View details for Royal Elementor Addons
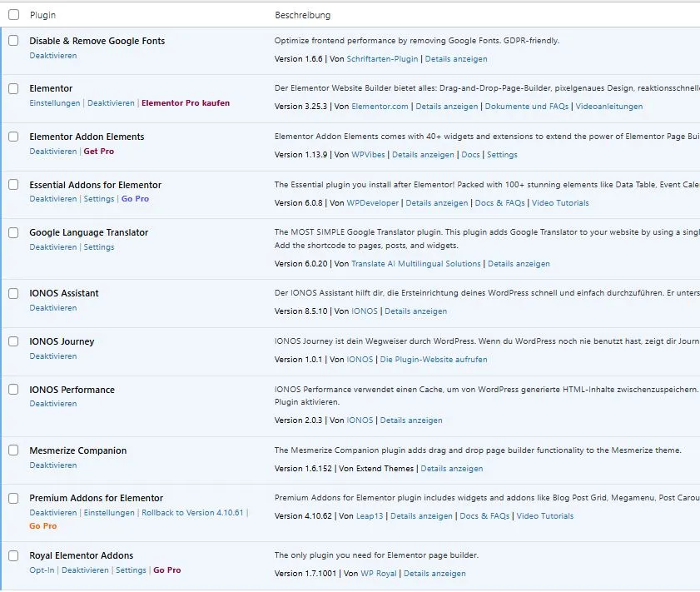The width and height of the screenshot is (700, 592). click(434, 573)
